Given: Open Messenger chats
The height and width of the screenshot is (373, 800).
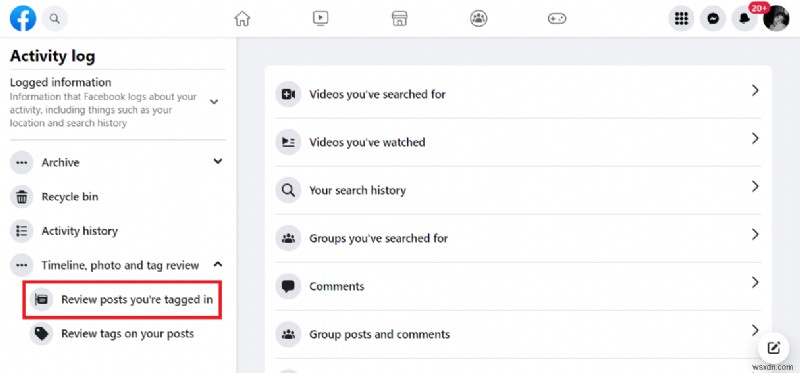Looking at the screenshot, I should click(x=713, y=19).
